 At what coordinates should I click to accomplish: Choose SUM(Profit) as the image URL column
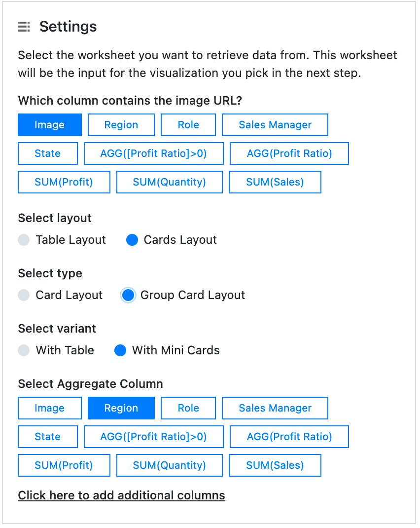pos(64,182)
